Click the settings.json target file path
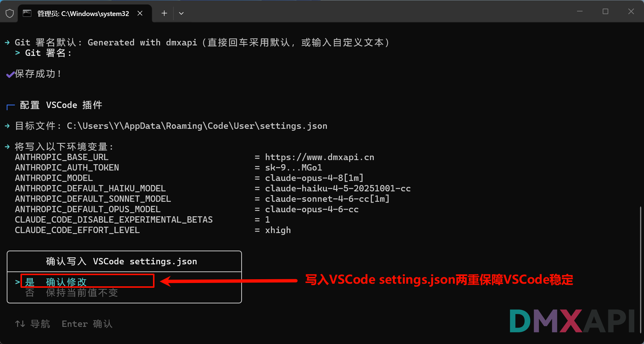The image size is (644, 344). pos(197,126)
